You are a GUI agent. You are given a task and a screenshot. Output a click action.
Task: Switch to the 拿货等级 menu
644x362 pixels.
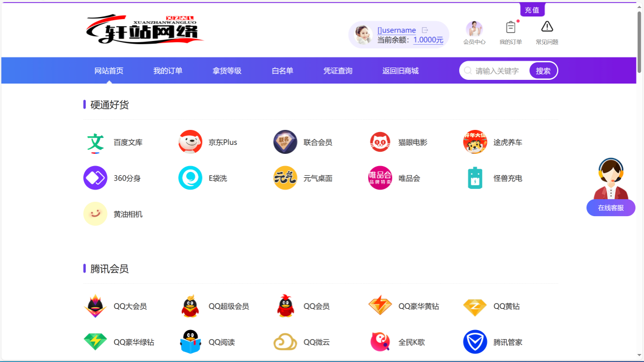click(227, 70)
